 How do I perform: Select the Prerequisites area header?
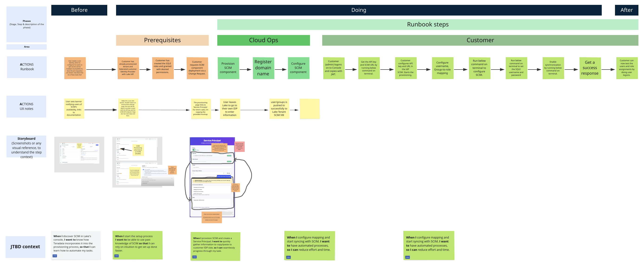[x=162, y=40]
